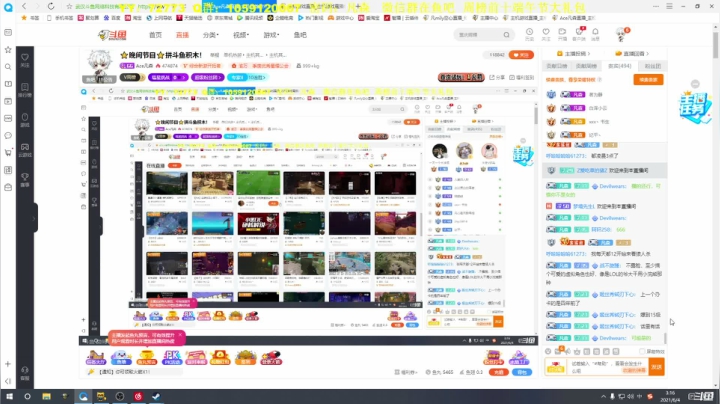720x404 pixels.
Task: Open the 首页 home tab
Action: tap(155, 35)
